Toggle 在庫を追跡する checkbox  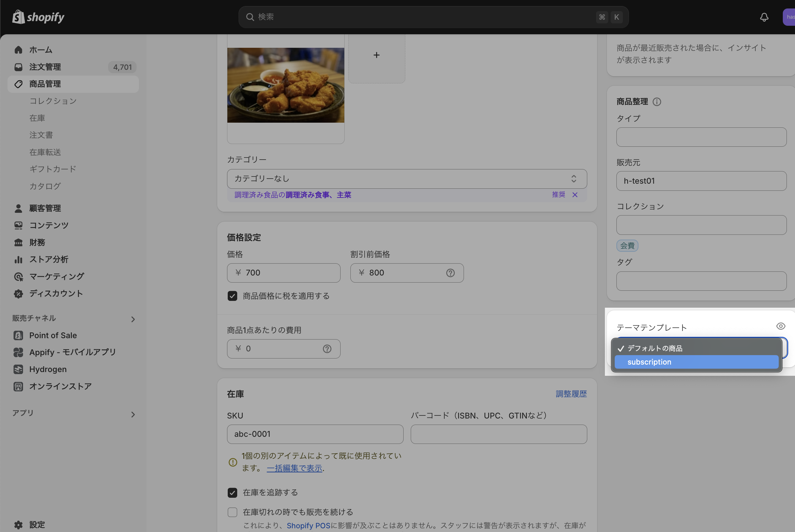point(232,492)
